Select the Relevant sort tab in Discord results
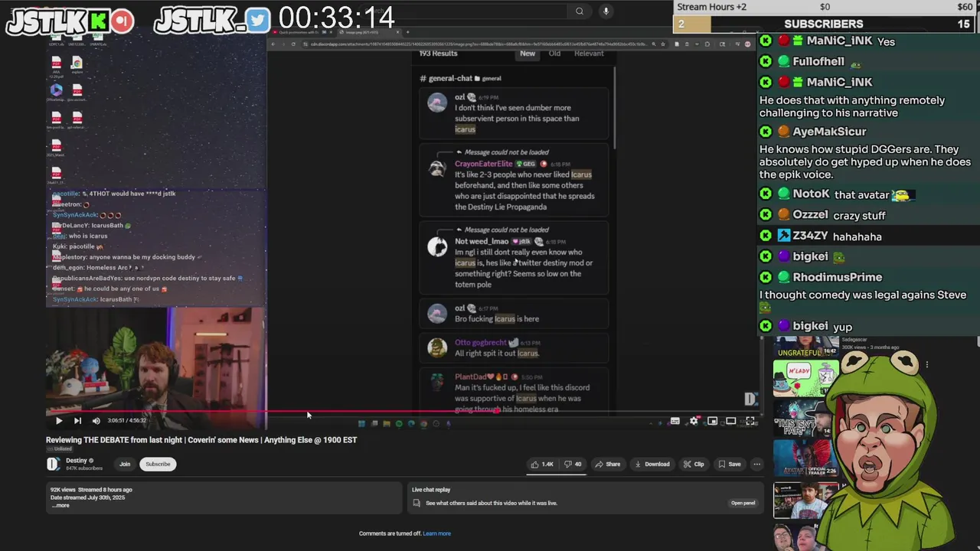The height and width of the screenshot is (551, 980). pyautogui.click(x=589, y=54)
